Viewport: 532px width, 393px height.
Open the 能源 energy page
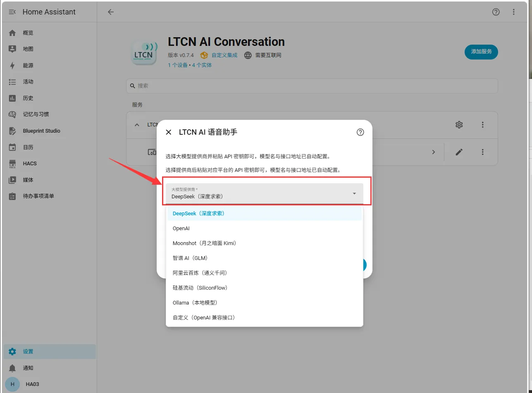point(49,65)
